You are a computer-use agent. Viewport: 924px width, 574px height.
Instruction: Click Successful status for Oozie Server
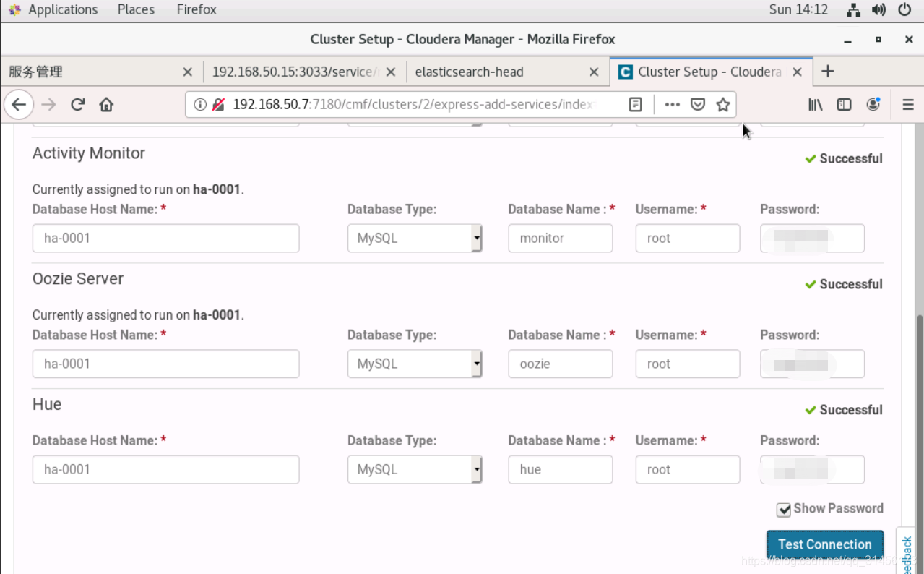click(x=844, y=284)
